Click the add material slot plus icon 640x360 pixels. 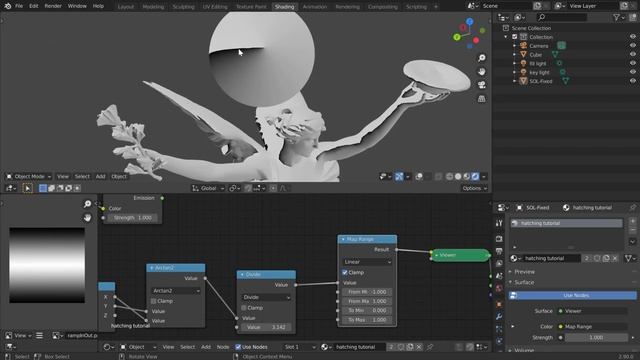click(x=632, y=222)
